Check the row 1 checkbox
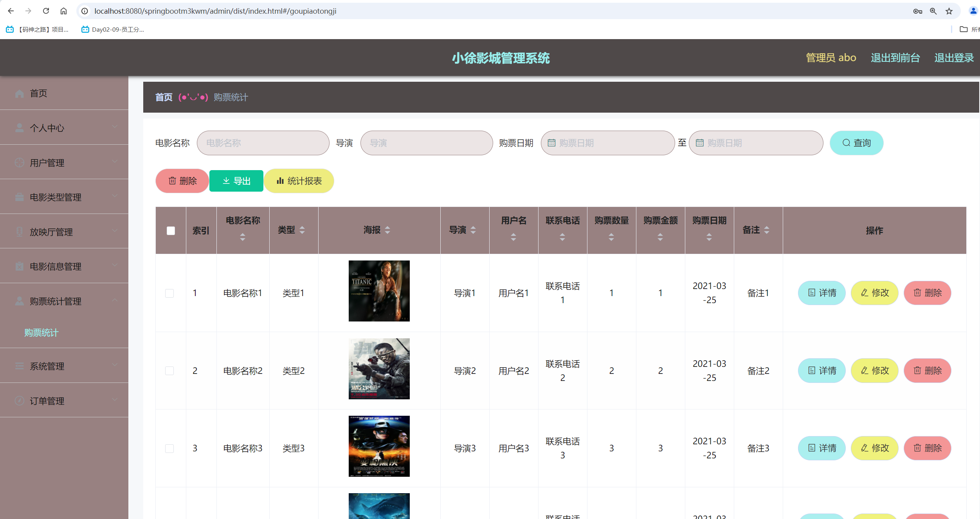 (169, 293)
